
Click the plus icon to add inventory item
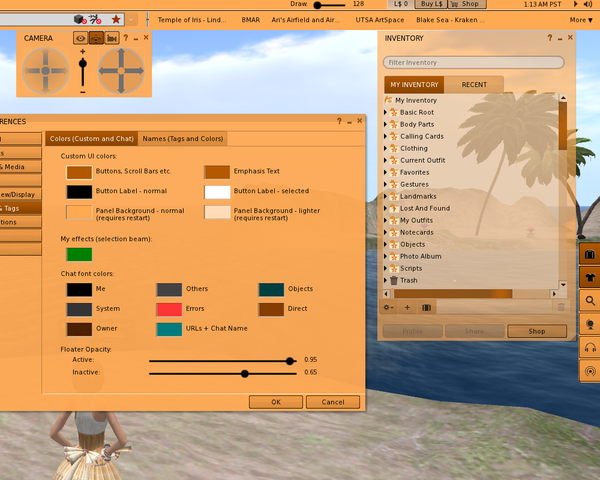(x=407, y=307)
